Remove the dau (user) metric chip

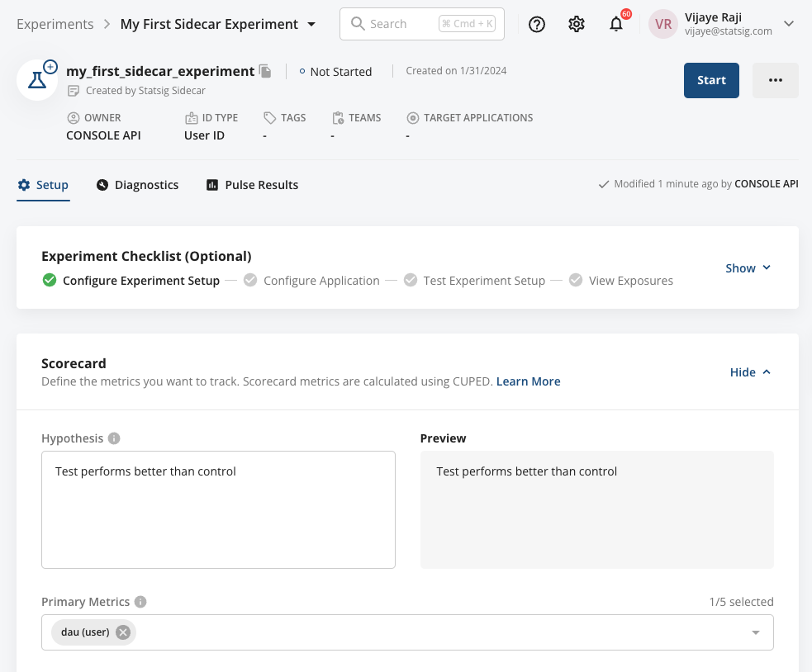pos(122,632)
